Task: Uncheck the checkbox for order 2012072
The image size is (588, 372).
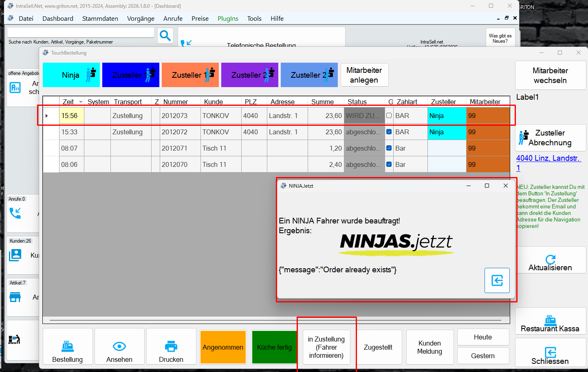Action: click(389, 132)
